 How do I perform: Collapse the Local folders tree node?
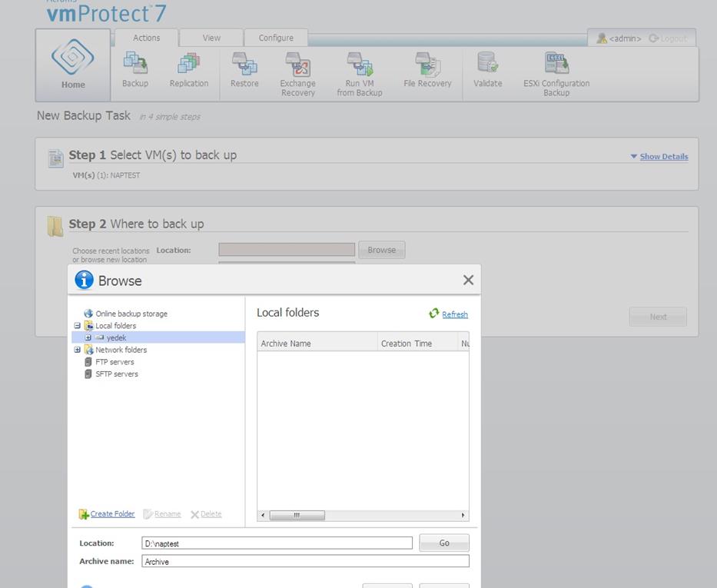pyautogui.click(x=78, y=326)
